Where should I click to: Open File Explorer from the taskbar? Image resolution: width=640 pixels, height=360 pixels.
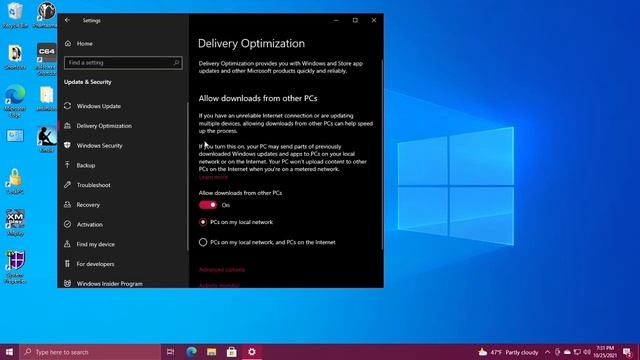[211, 352]
